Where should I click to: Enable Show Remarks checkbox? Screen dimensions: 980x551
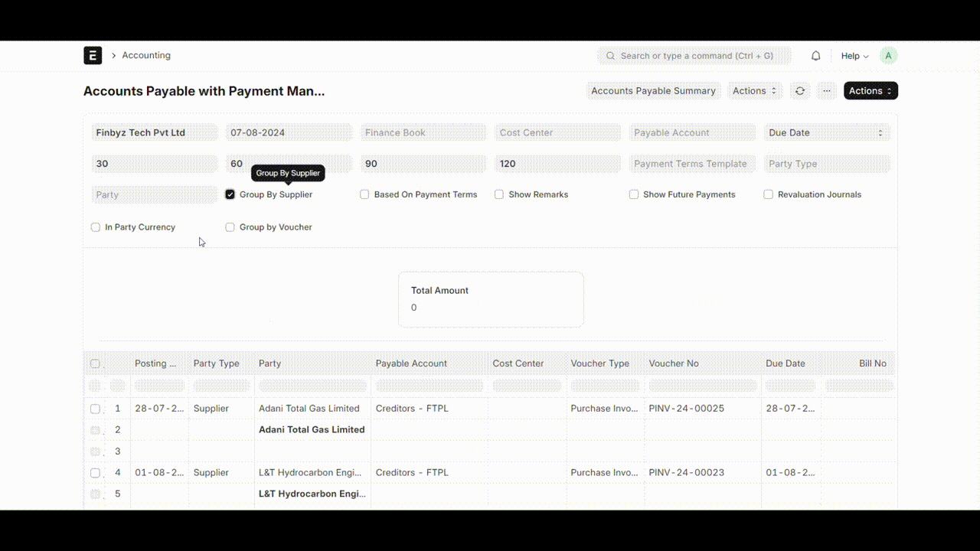(499, 194)
